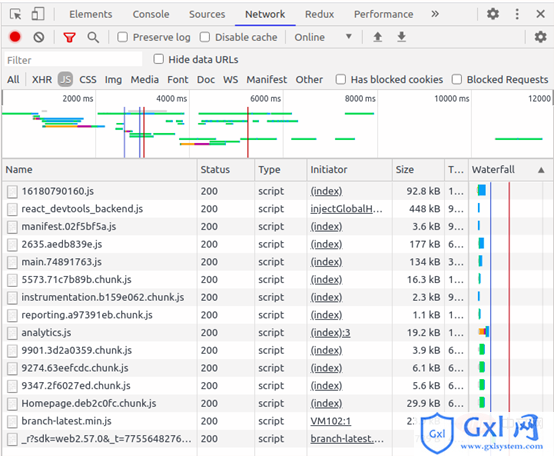Open Network settings gear icon
The width and height of the screenshot is (554, 456).
tap(540, 37)
